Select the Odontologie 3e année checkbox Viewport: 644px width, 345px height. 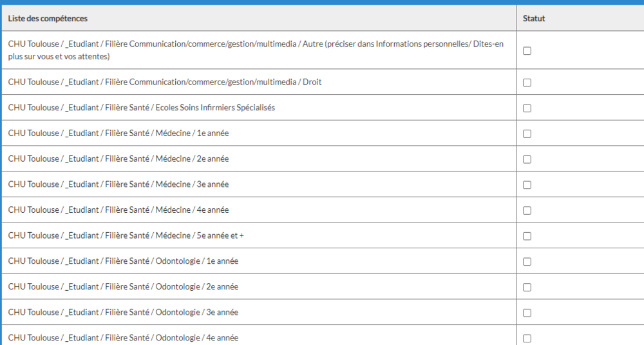[527, 313]
